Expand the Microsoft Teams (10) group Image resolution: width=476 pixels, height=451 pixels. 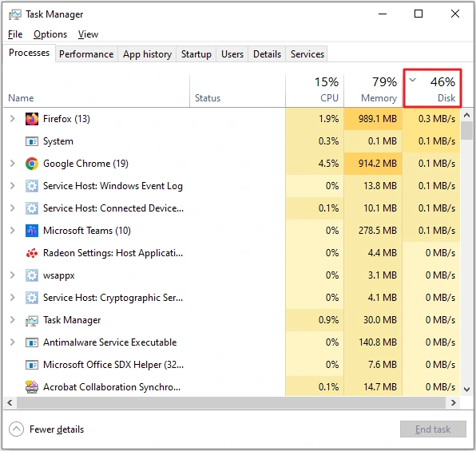(12, 231)
